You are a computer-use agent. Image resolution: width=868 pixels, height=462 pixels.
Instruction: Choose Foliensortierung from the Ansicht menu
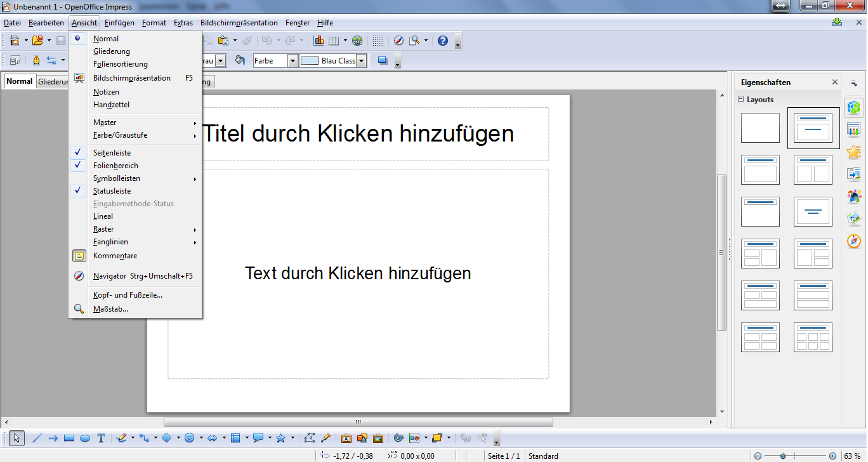(121, 64)
